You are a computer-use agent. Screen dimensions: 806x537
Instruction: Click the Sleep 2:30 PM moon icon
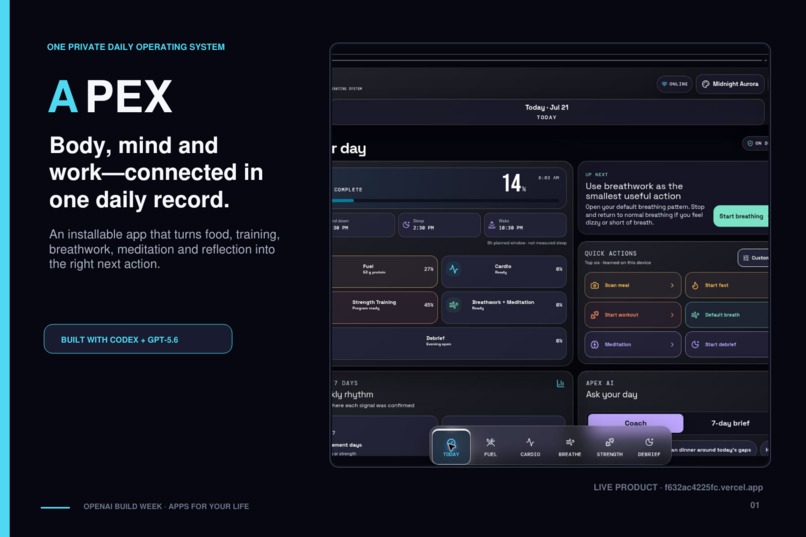(x=406, y=225)
